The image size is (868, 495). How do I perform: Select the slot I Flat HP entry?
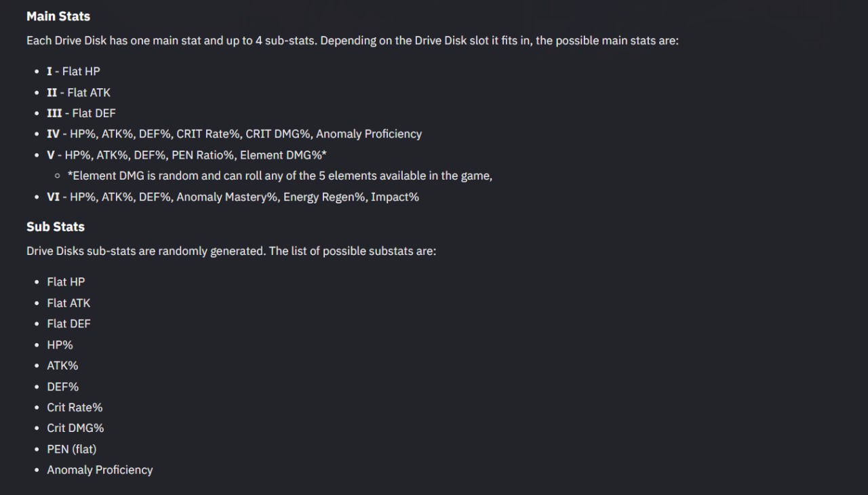(73, 71)
